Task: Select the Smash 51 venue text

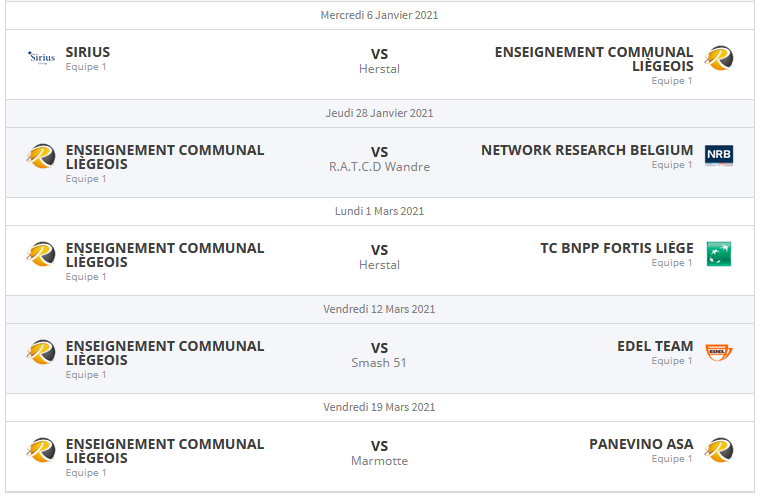Action: tap(379, 363)
